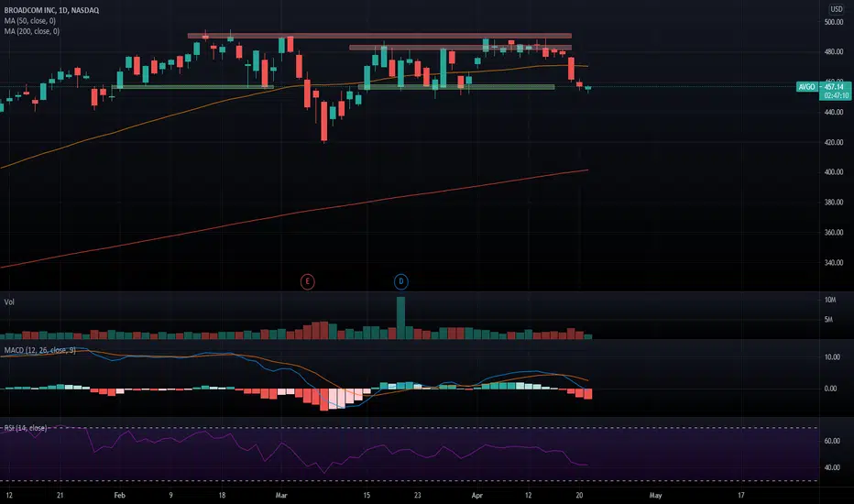Viewport: 854px width, 504px height.
Task: Select the MACD (12, 26, close, 9) label
Action: [39, 350]
